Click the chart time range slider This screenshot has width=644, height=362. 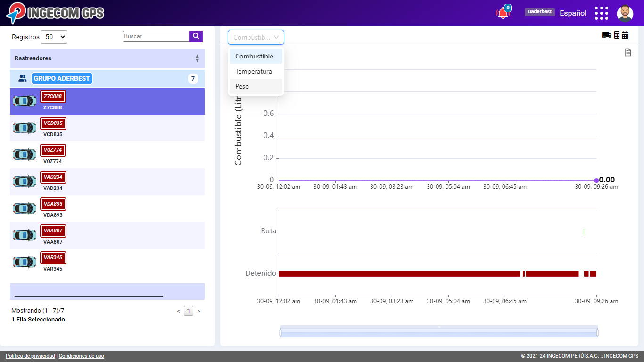pos(438,333)
